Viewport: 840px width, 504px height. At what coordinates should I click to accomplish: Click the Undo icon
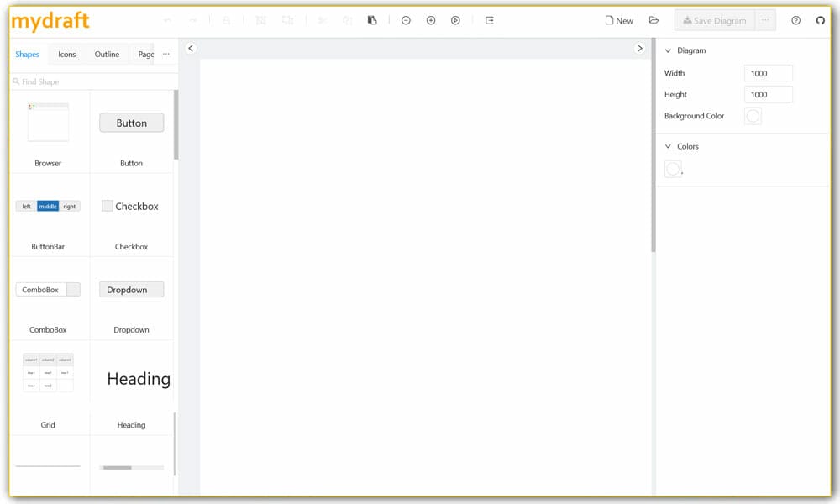(x=167, y=20)
